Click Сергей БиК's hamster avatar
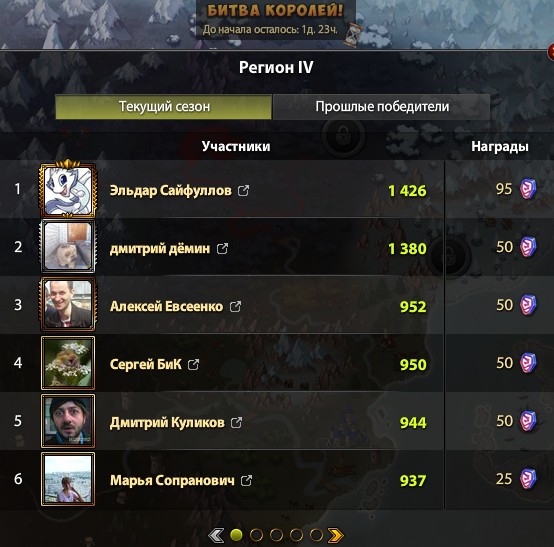Image resolution: width=554 pixels, height=547 pixels. 68,363
